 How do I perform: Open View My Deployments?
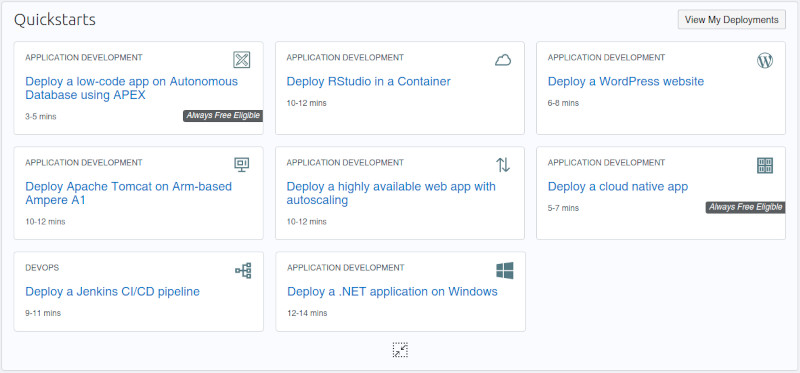click(x=732, y=20)
